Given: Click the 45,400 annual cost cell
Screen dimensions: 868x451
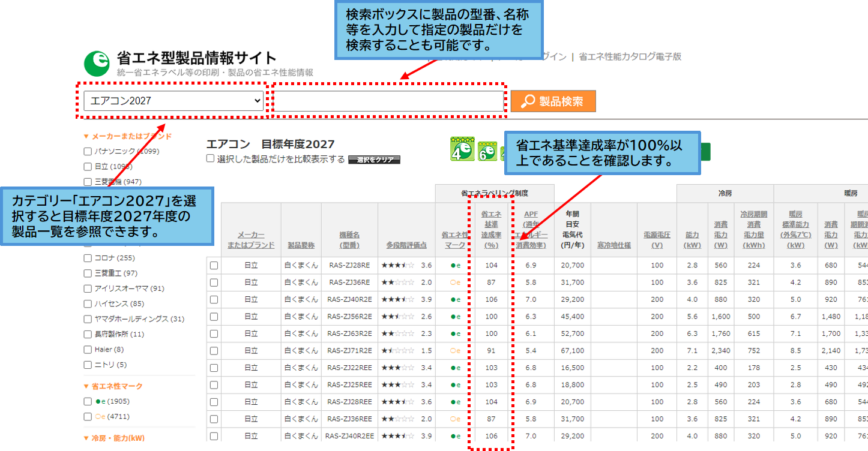Looking at the screenshot, I should (x=573, y=317).
